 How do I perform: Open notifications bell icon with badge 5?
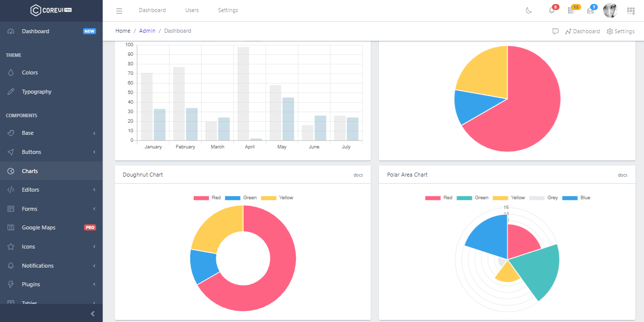click(551, 11)
